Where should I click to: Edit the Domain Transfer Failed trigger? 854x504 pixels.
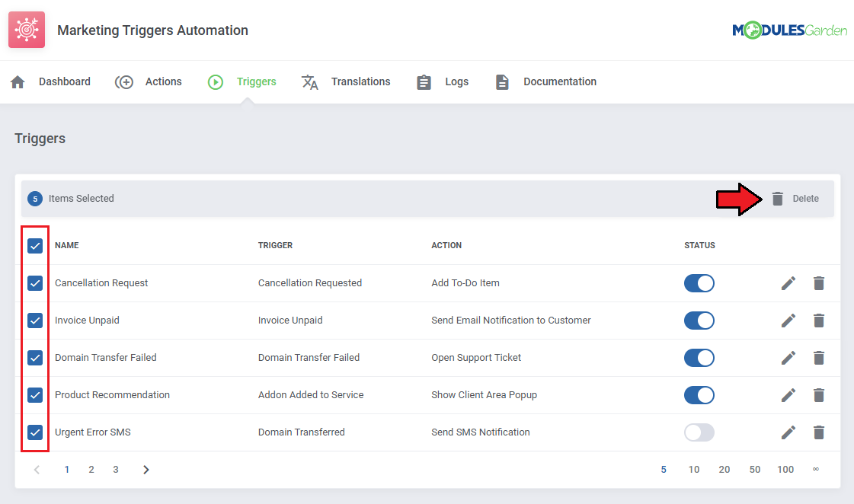tap(788, 358)
